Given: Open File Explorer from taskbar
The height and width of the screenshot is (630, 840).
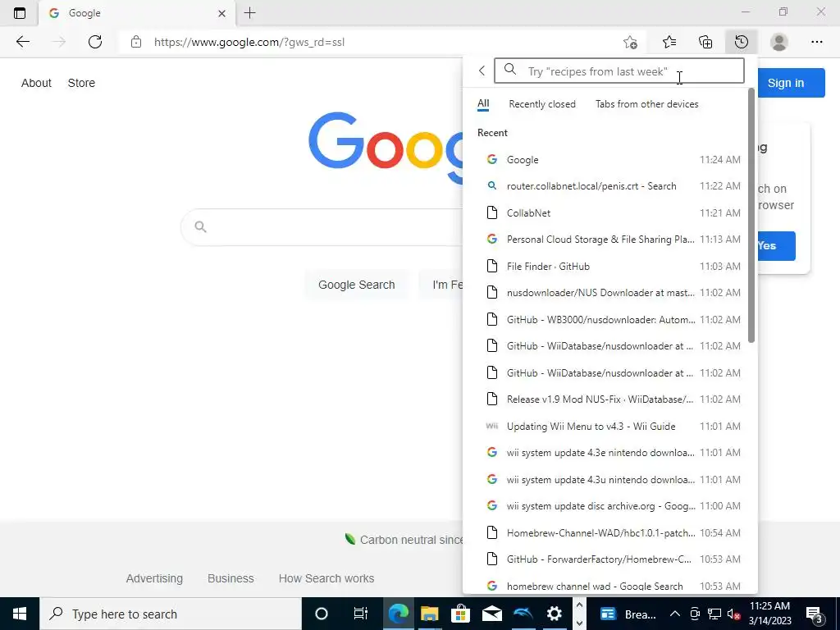Looking at the screenshot, I should (429, 614).
